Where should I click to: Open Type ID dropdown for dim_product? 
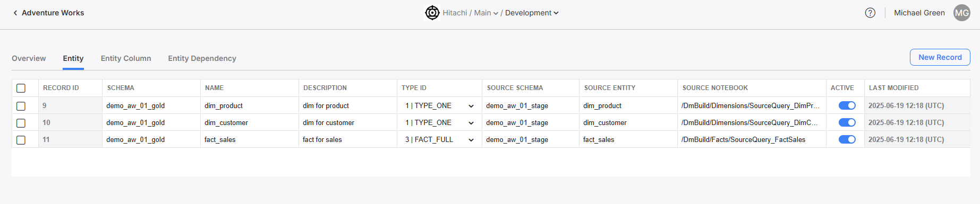[x=439, y=105]
